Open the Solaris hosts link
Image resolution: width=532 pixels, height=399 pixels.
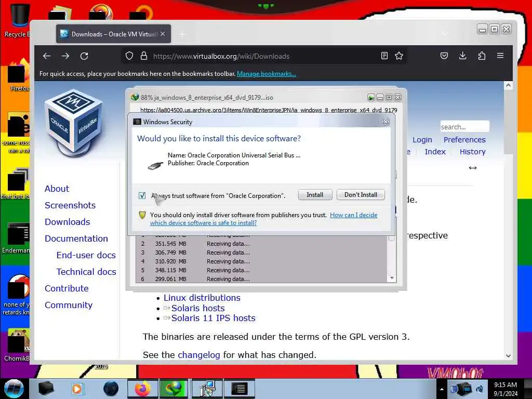[x=198, y=308]
